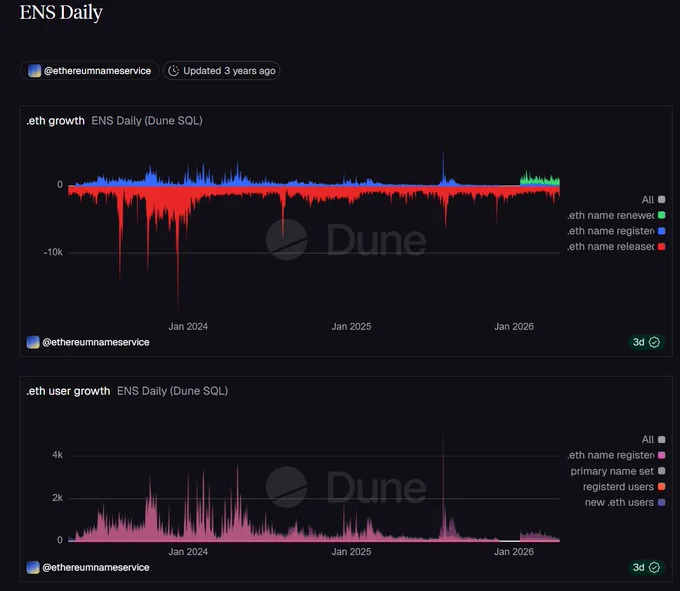The image size is (680, 591).
Task: Open @ethereumnameservice link under the .eth growth chart
Action: point(96,342)
